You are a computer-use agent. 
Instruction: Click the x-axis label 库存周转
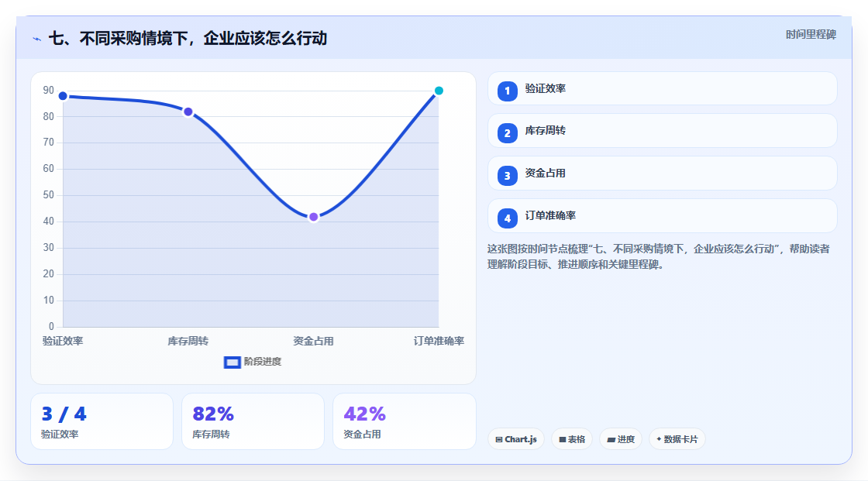[188, 341]
